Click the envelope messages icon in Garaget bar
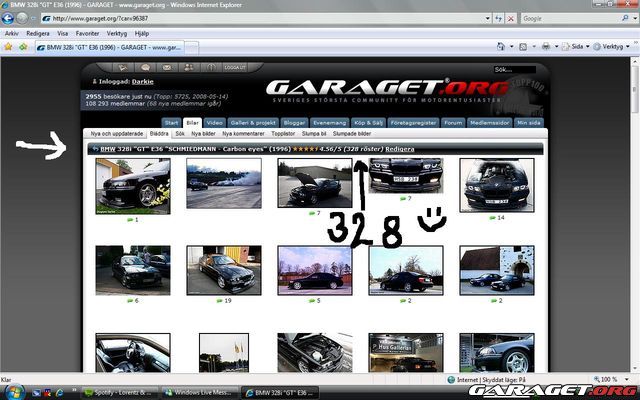 pyautogui.click(x=167, y=67)
